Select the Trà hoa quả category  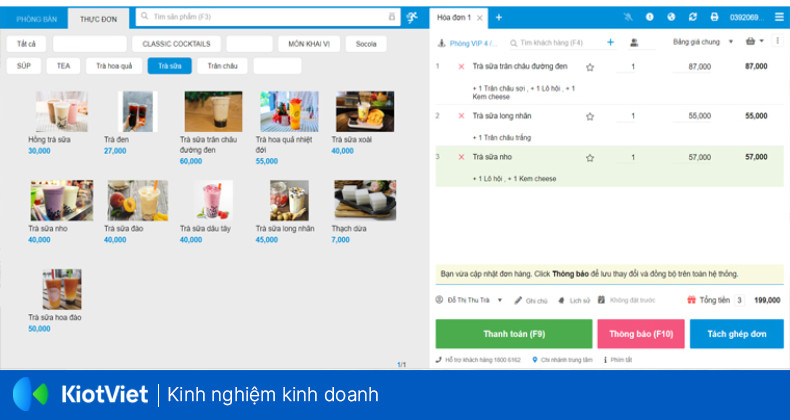(114, 66)
